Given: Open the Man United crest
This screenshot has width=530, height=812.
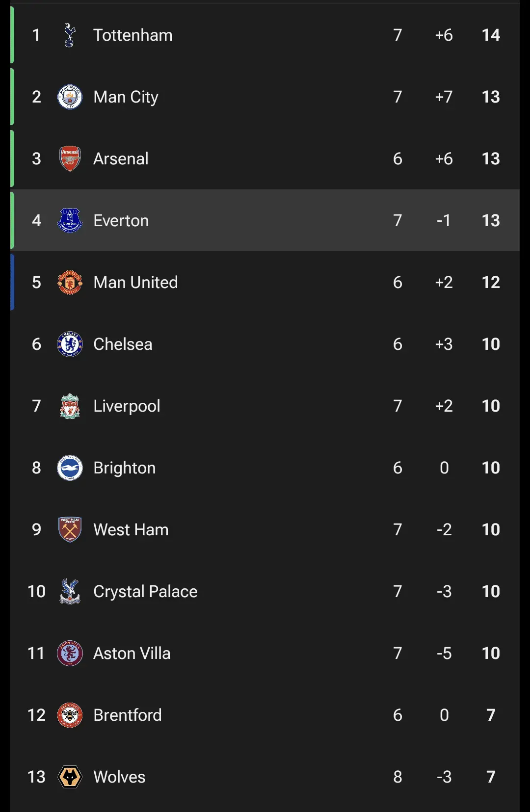Looking at the screenshot, I should click(x=70, y=283).
